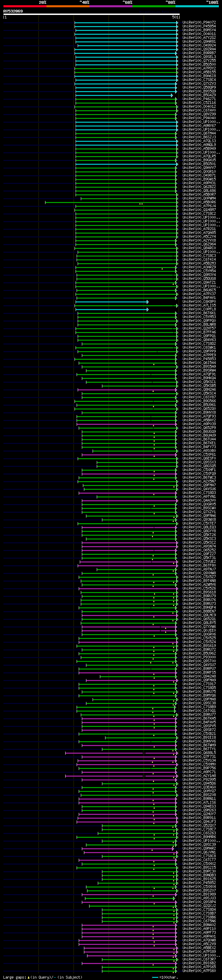This screenshot has height=980, width=222.
Task: Click the orange ~40% identity legend segment
Action: pos(68,6)
